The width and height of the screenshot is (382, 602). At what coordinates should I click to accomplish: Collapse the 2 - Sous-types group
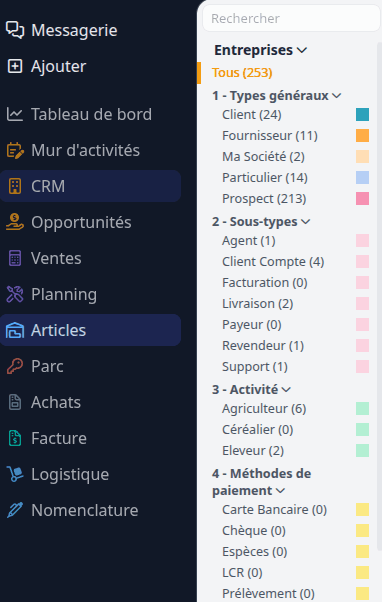tap(306, 222)
